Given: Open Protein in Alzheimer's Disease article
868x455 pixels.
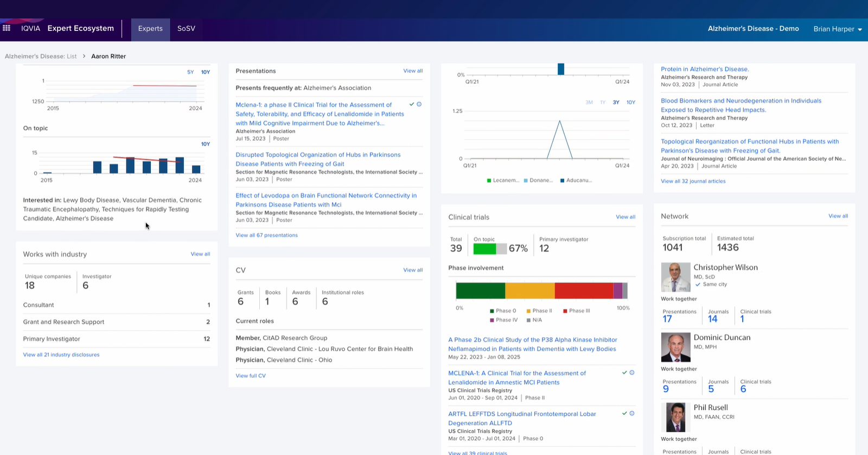Looking at the screenshot, I should pos(705,69).
